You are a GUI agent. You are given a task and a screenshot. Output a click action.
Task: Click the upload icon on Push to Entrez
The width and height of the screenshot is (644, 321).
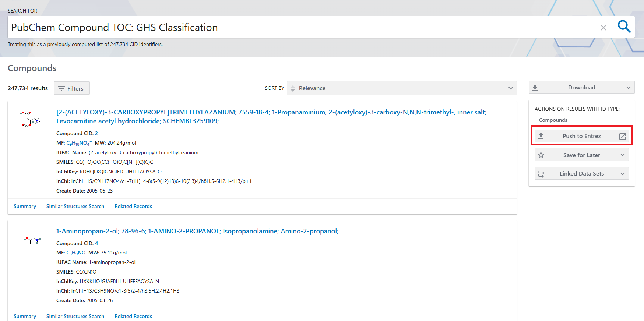pos(541,136)
